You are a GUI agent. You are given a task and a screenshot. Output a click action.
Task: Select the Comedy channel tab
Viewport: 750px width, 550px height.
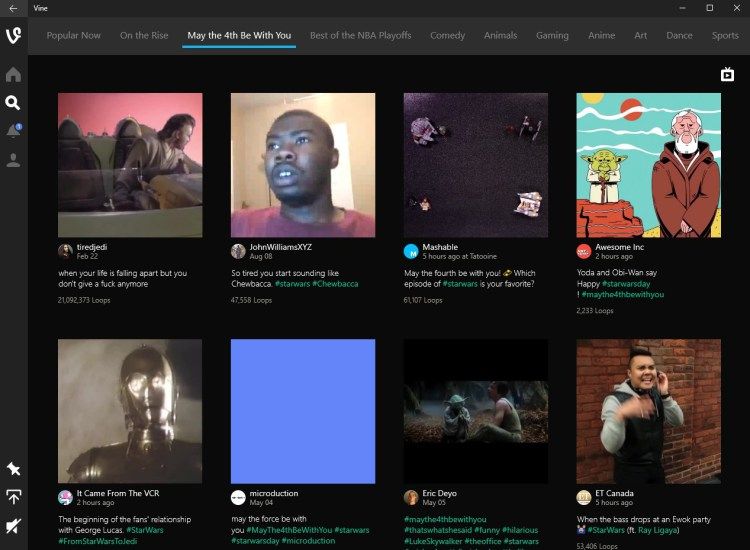click(x=447, y=36)
